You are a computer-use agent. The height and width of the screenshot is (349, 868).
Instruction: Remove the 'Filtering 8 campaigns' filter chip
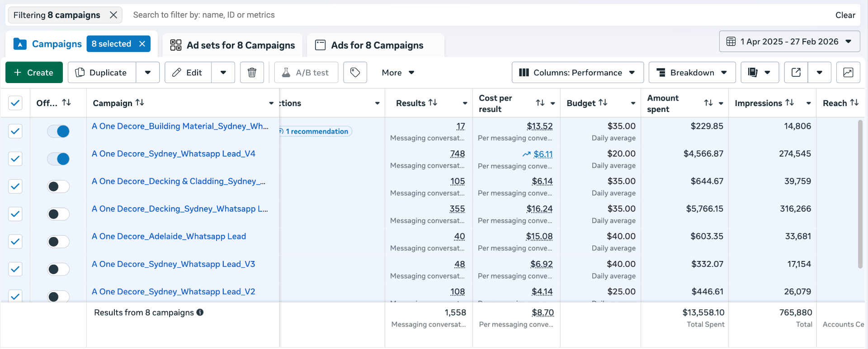(113, 15)
